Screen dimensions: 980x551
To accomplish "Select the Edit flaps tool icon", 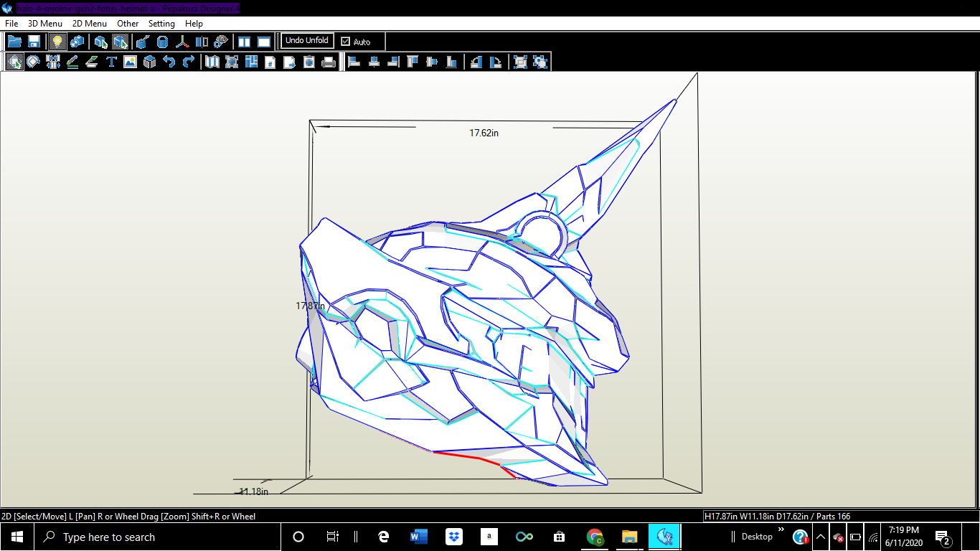I will point(92,62).
